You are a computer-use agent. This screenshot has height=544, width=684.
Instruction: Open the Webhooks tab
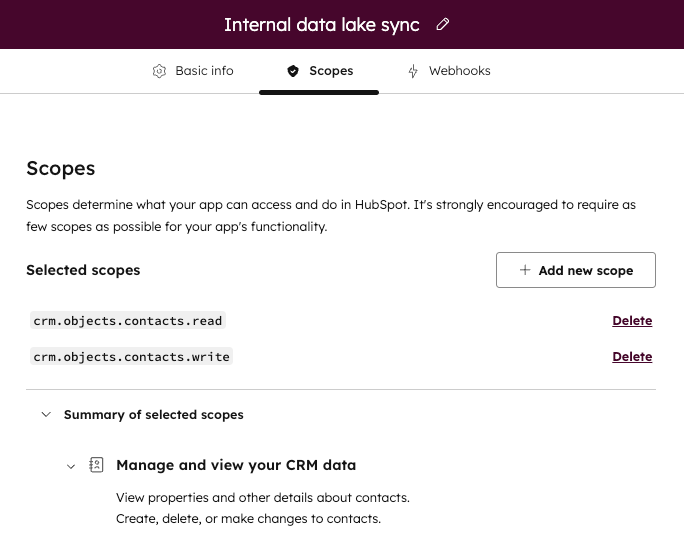(x=459, y=71)
